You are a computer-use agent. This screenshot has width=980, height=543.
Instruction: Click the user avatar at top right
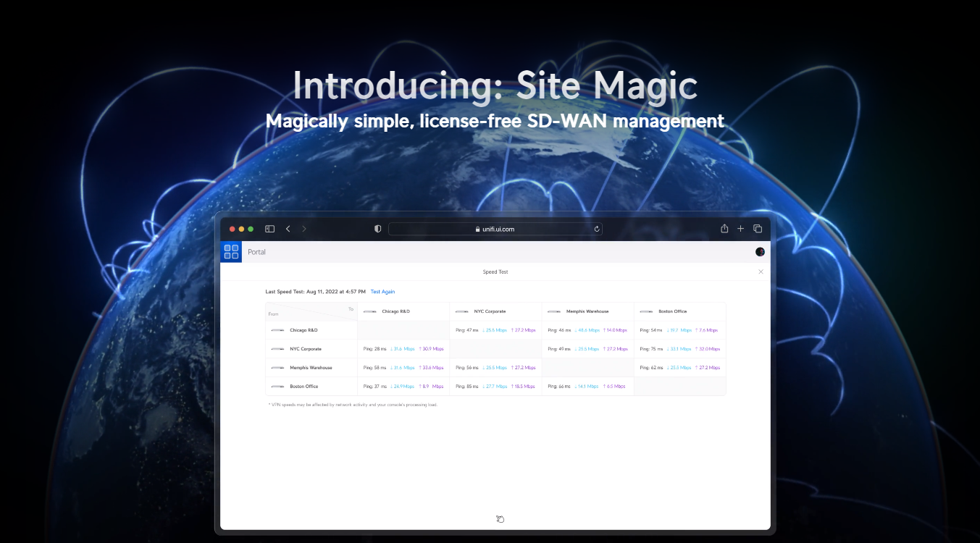pyautogui.click(x=760, y=251)
